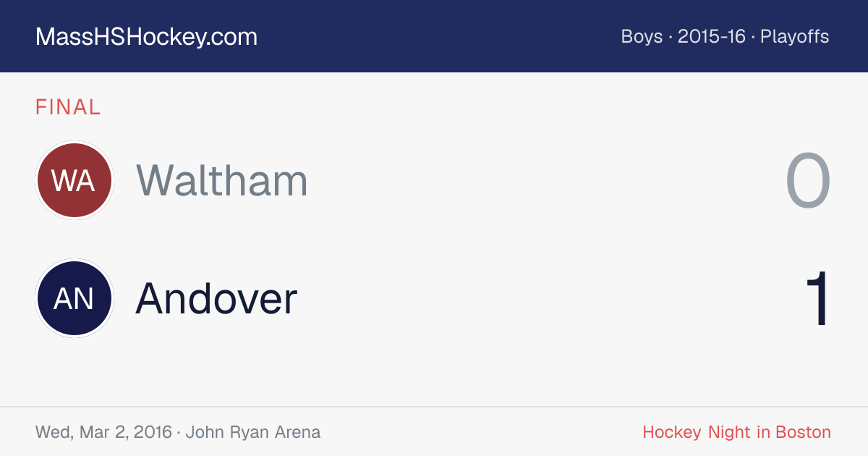Select the Andover team name
This screenshot has width=868, height=456.
216,298
